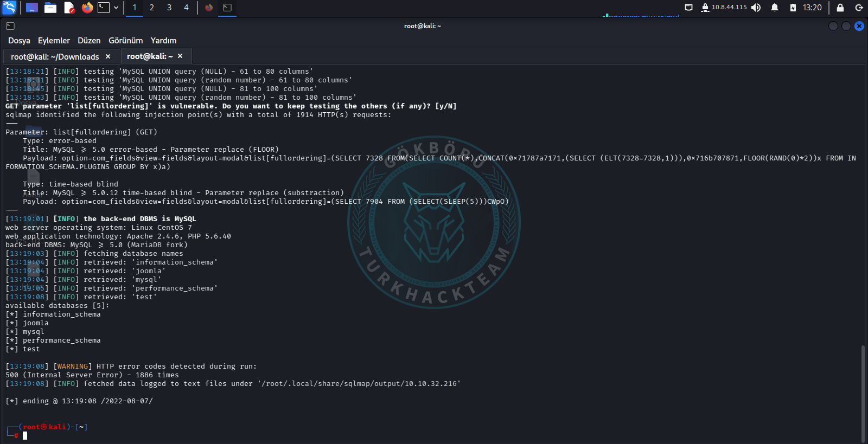This screenshot has height=444, width=868.
Task: Open the Yardım menu
Action: click(x=163, y=41)
